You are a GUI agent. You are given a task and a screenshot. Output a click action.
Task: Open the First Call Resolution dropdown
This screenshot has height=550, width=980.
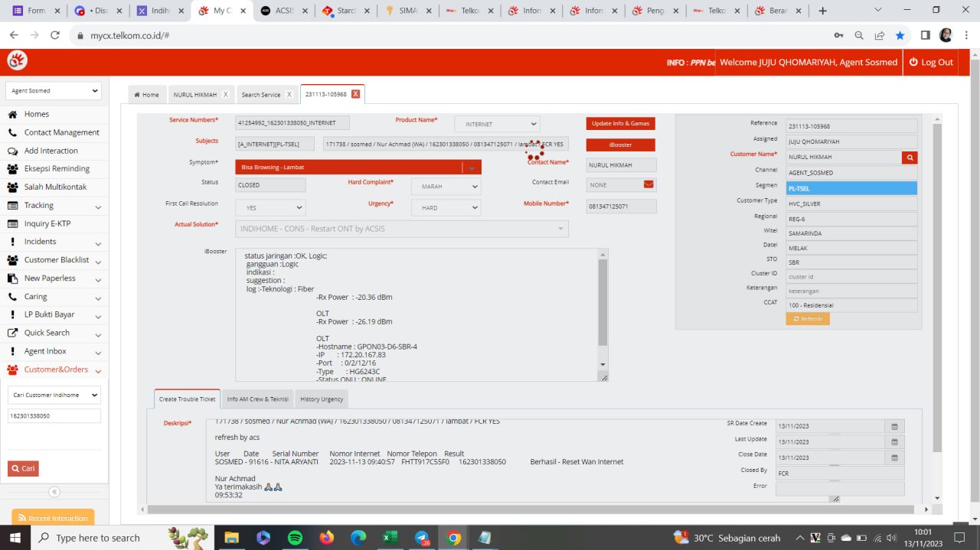coord(270,207)
